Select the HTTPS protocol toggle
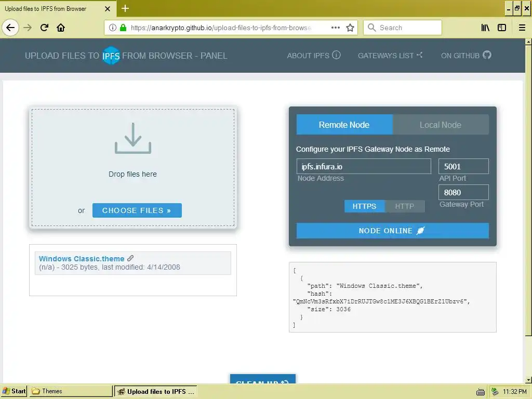This screenshot has height=399, width=532. (364, 206)
